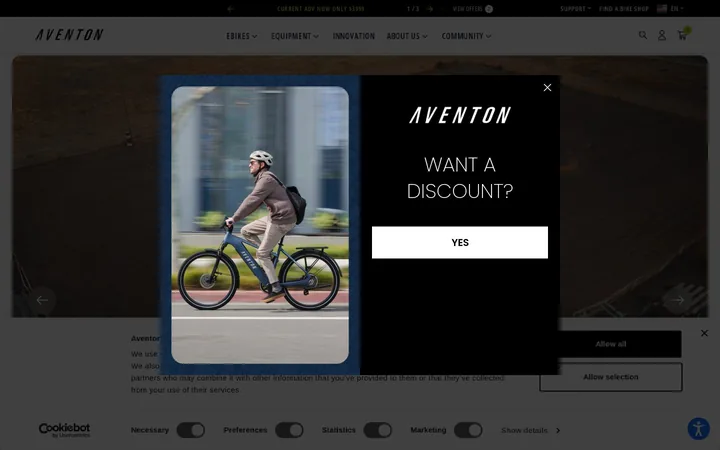Expand the ABOUT US menu

(407, 36)
